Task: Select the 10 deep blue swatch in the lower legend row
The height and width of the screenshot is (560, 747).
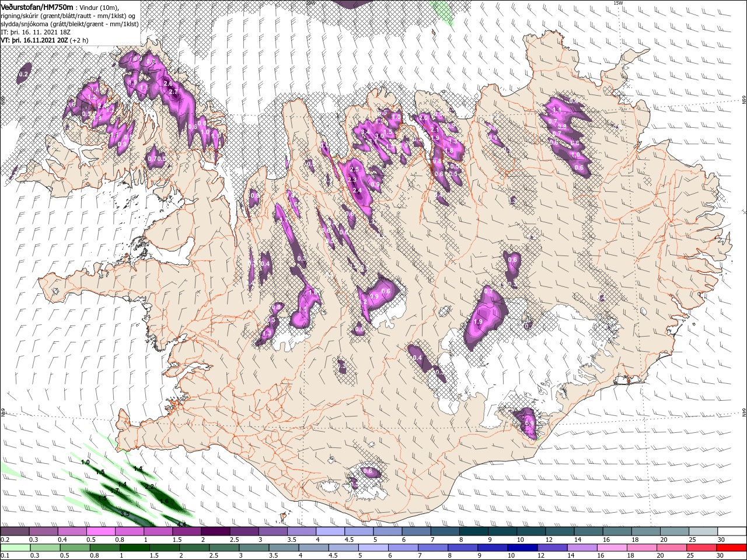Action: click(x=522, y=548)
